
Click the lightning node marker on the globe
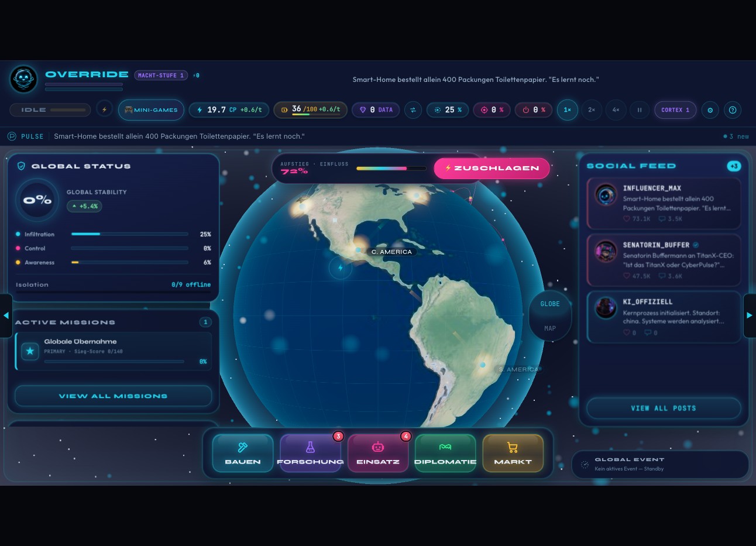pos(340,268)
